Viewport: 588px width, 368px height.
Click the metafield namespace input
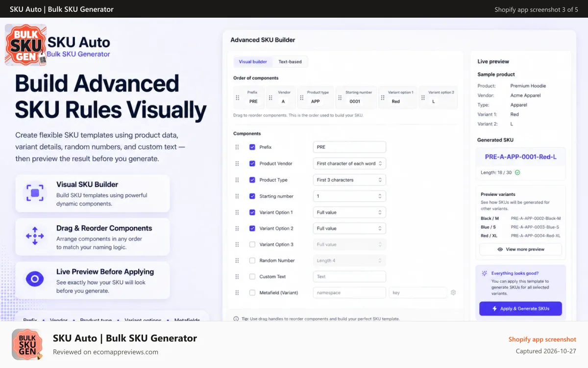click(x=349, y=292)
